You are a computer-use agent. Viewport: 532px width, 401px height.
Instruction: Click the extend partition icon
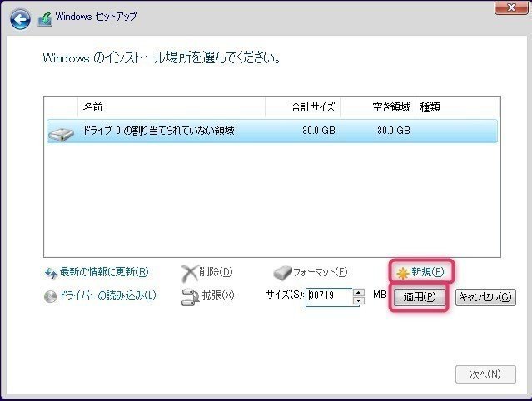tap(190, 297)
